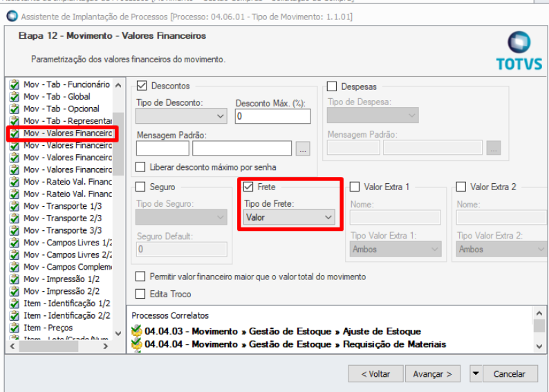This screenshot has height=392, width=549.
Task: Click the check icon beside Mov - Transporte 2/3
Action: [x=15, y=218]
